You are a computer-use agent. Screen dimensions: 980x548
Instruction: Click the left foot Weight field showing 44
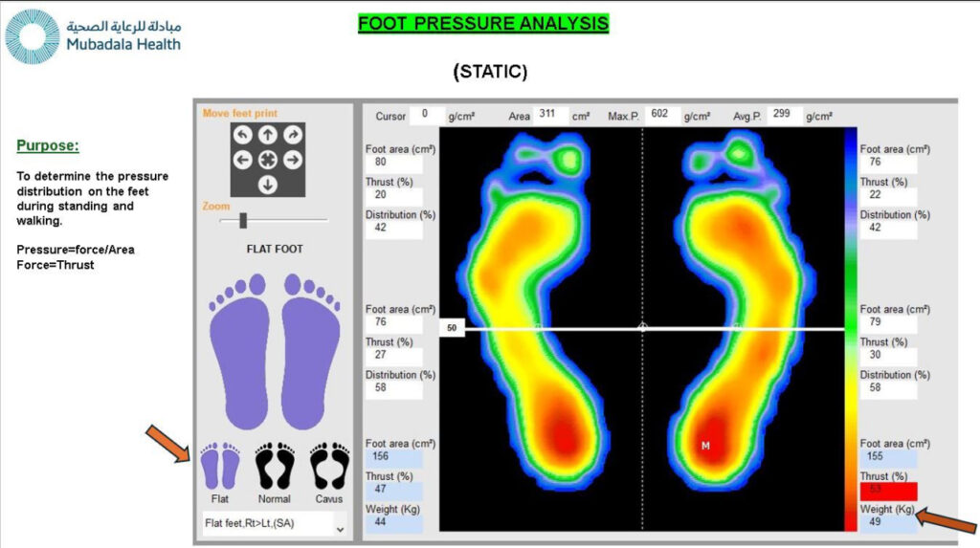pos(392,524)
